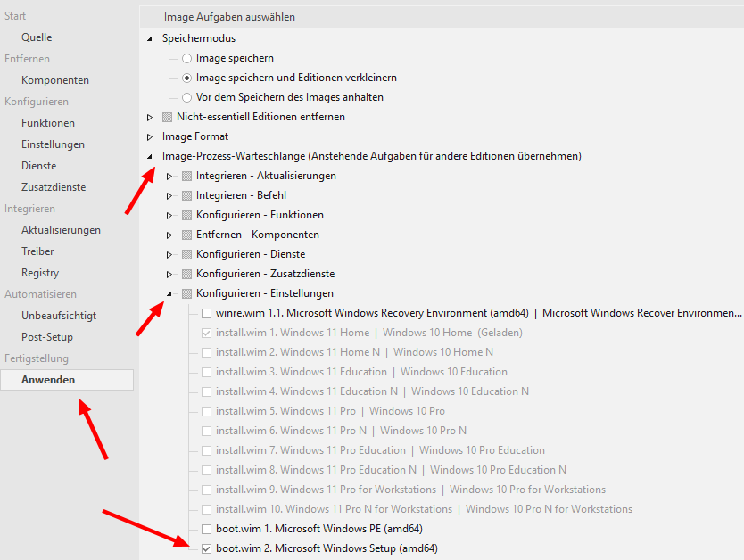The width and height of the screenshot is (744, 560).
Task: Toggle 'Integrieren - Aktualisierungen' checkbox
Action: (x=187, y=176)
